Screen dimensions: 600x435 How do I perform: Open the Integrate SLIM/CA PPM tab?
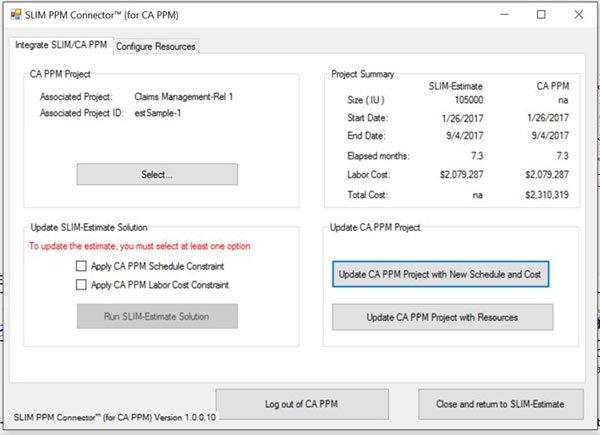(x=61, y=45)
